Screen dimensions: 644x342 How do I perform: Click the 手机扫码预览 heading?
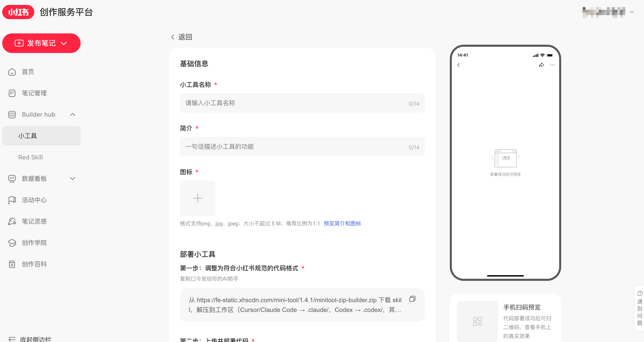coord(522,307)
